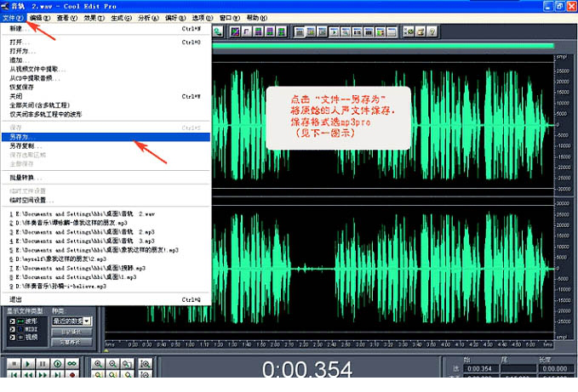Click the Zoom In horizontally icon
Screen dimensions: 578x392
pyautogui.click(x=99, y=364)
